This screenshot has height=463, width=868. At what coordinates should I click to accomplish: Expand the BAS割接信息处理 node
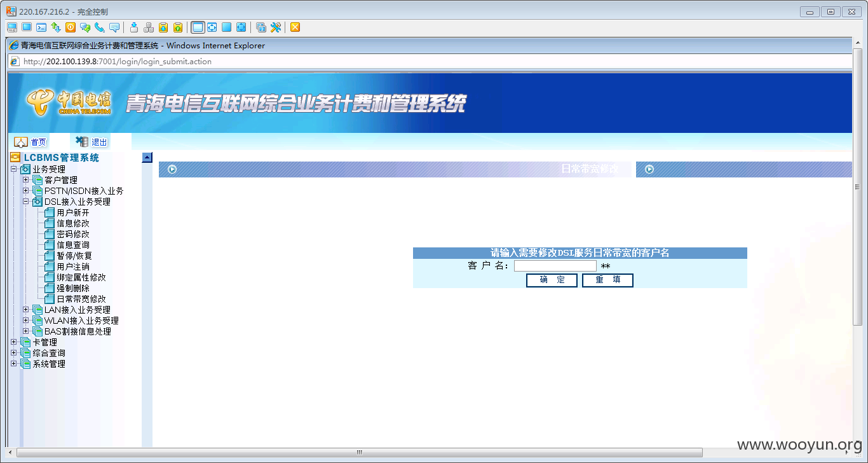(x=26, y=331)
